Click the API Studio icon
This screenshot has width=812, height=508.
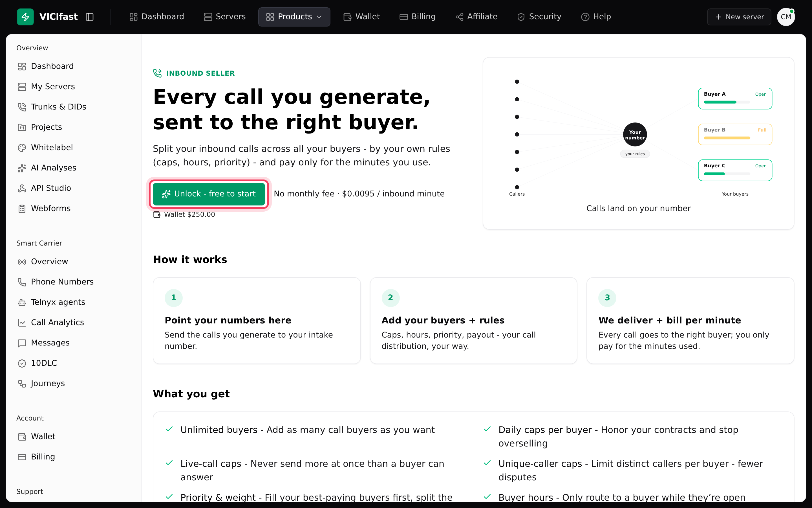22,189
